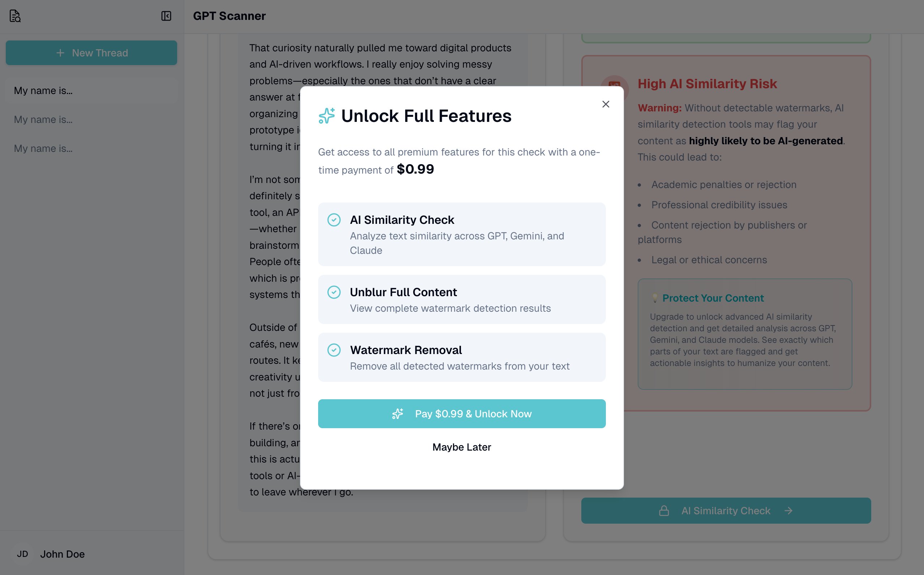Click the Protect Your Content heading
Image resolution: width=924 pixels, height=575 pixels.
pyautogui.click(x=713, y=298)
